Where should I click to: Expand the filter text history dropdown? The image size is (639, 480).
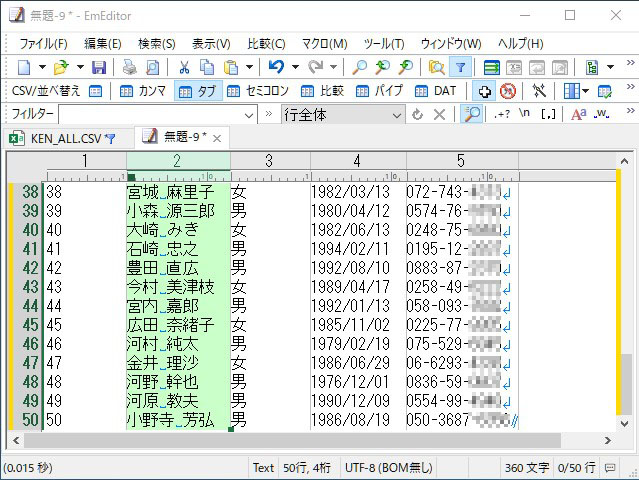[249, 115]
